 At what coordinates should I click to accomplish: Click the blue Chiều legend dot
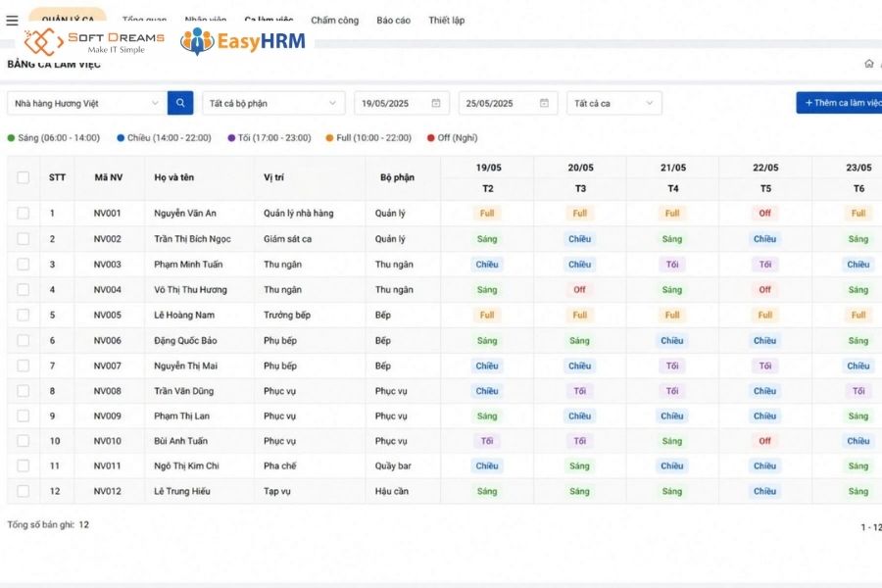[121, 138]
